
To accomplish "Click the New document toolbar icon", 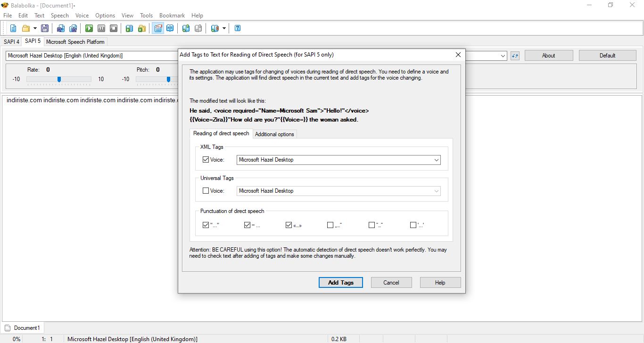I will (x=13, y=28).
